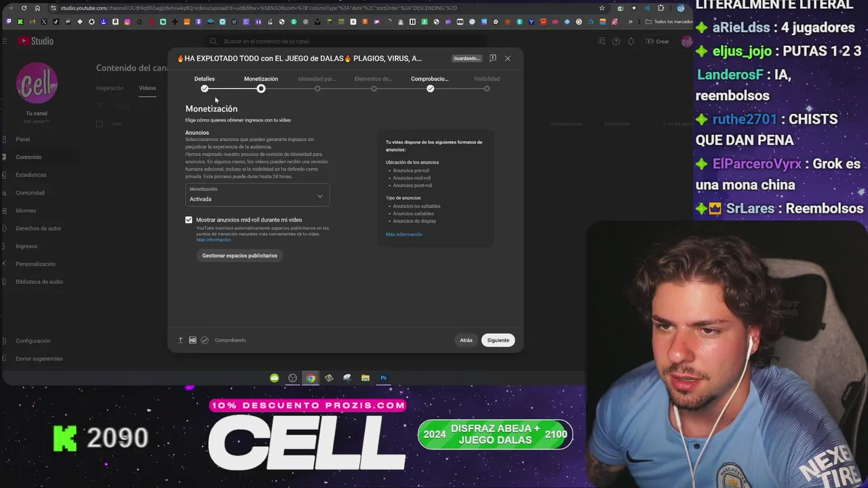Screen dimensions: 868x488
Task: Open the Chrome icon in the taskbar
Action: pyautogui.click(x=311, y=378)
